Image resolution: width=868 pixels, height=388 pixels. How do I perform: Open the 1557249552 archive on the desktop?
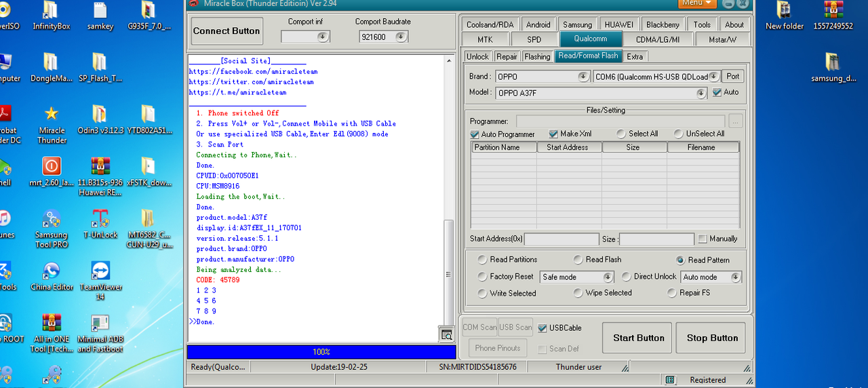click(833, 16)
